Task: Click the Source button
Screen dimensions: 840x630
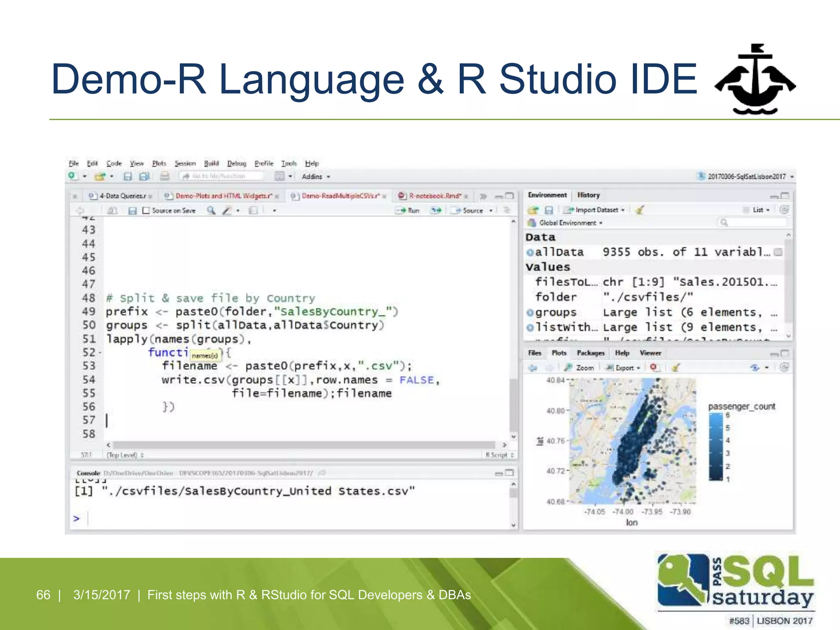Action: [x=468, y=210]
